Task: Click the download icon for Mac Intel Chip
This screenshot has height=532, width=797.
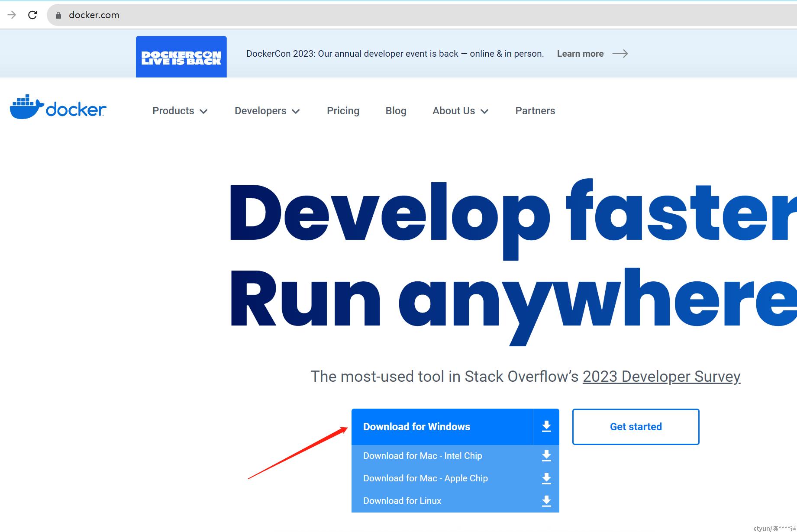Action: point(546,456)
